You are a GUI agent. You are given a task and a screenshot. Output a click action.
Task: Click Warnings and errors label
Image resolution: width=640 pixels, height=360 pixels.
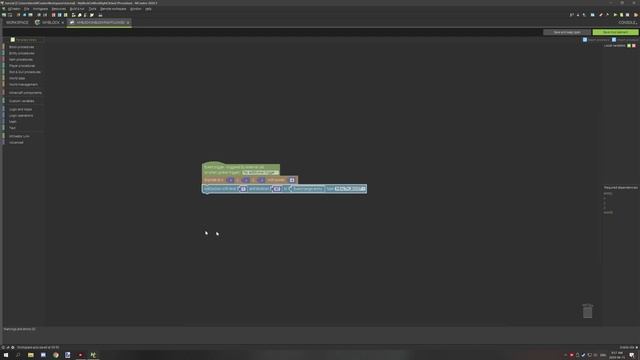(19, 329)
